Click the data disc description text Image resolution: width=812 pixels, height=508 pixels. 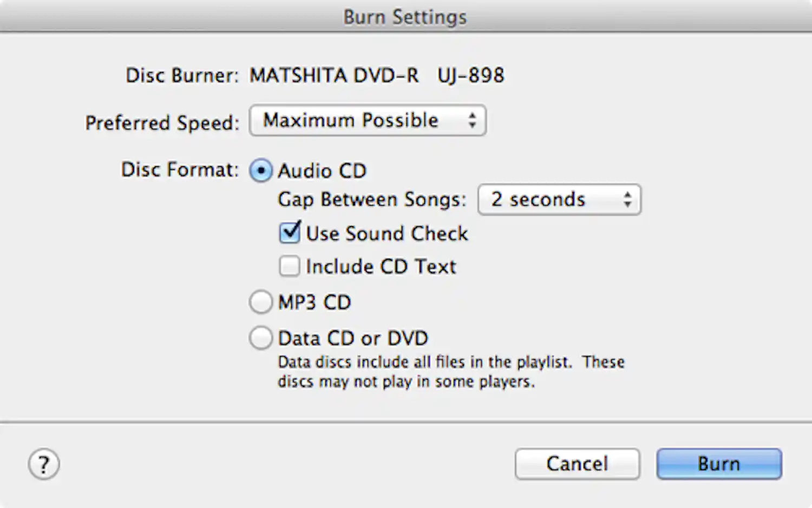coord(451,371)
